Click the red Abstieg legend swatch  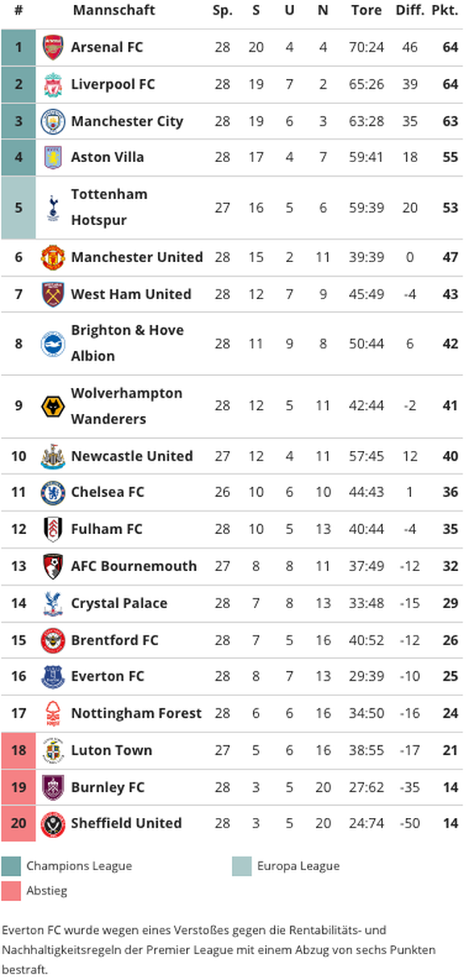(10, 890)
